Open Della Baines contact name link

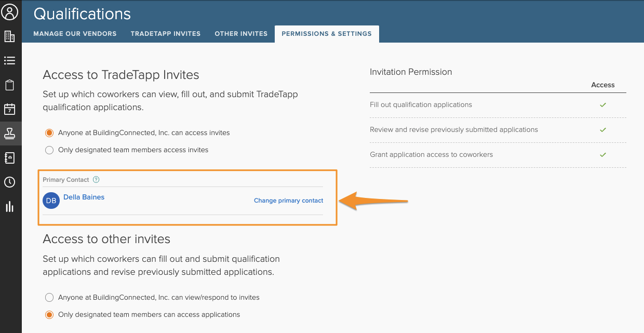click(84, 197)
